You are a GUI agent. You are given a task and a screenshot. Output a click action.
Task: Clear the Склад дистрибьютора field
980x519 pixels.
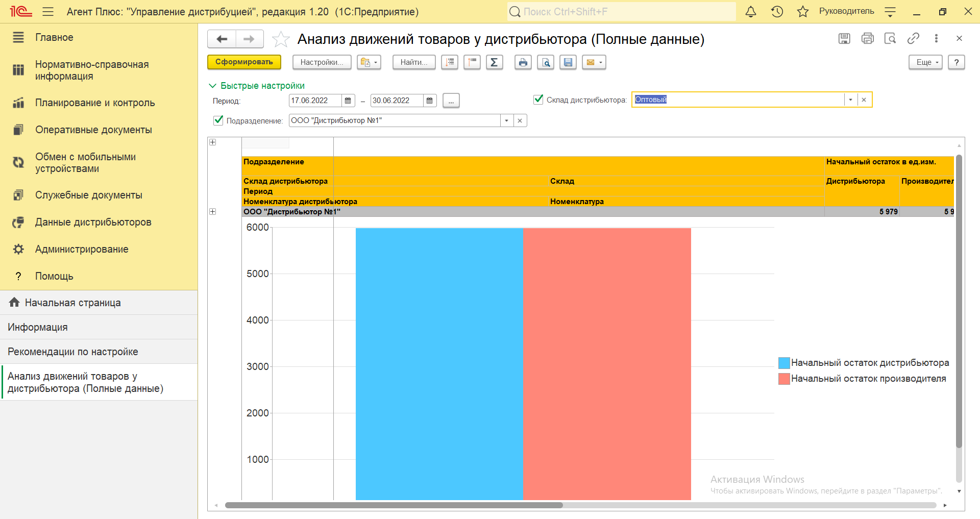click(864, 100)
